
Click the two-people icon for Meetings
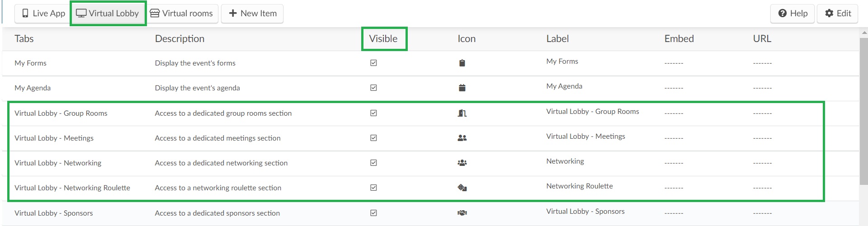pyautogui.click(x=462, y=138)
